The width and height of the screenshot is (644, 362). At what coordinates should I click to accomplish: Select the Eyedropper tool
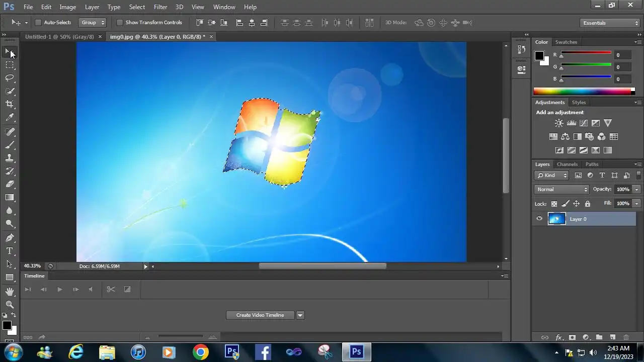10,118
